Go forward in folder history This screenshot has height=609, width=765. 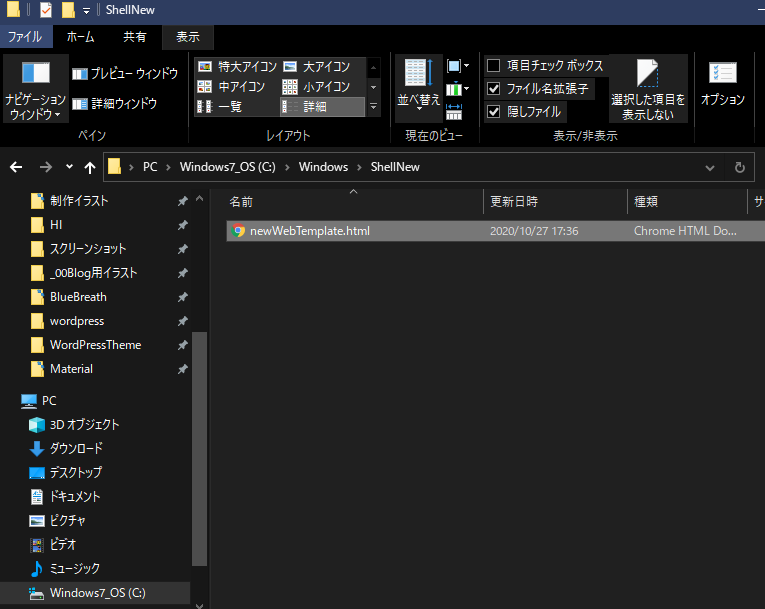tap(45, 167)
